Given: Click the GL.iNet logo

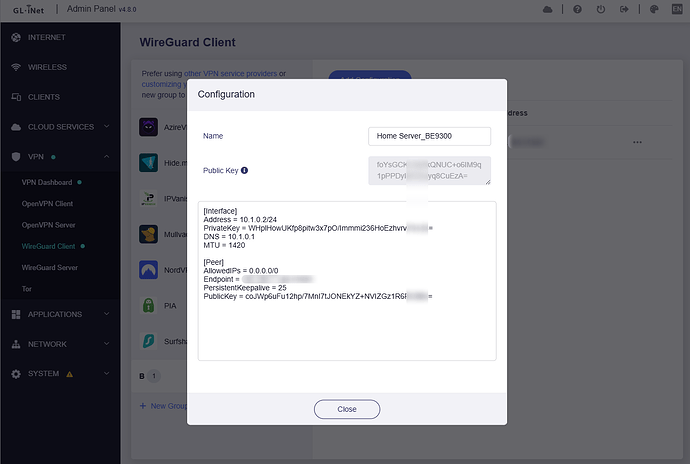Looking at the screenshot, I should click(22, 9).
